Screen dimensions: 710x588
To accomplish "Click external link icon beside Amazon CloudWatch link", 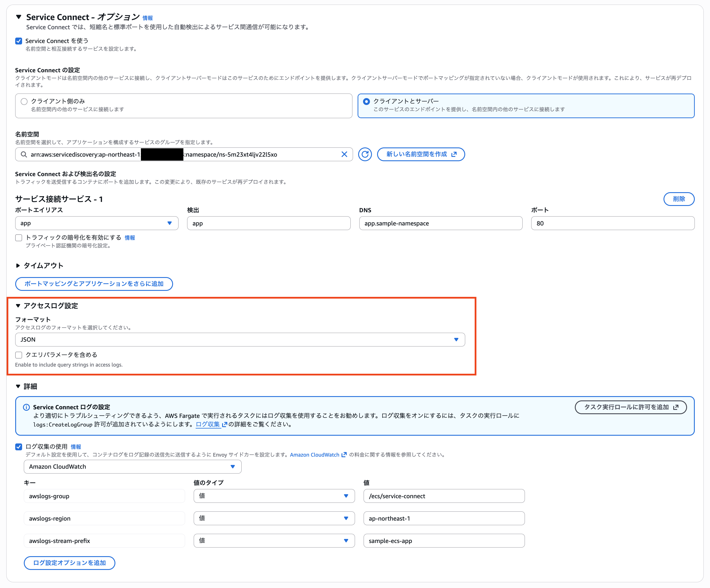I will coord(344,455).
